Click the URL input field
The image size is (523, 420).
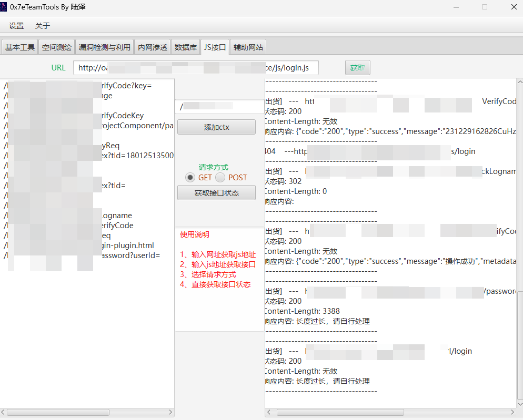click(196, 68)
